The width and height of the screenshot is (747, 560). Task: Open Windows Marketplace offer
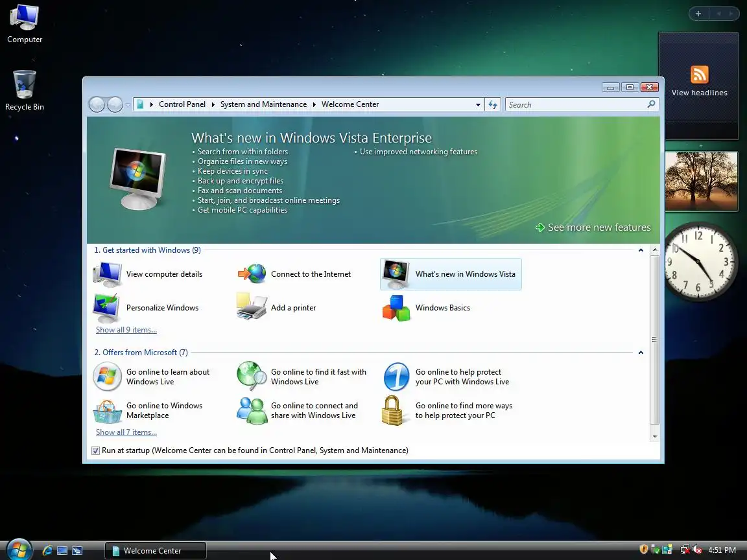point(148,410)
